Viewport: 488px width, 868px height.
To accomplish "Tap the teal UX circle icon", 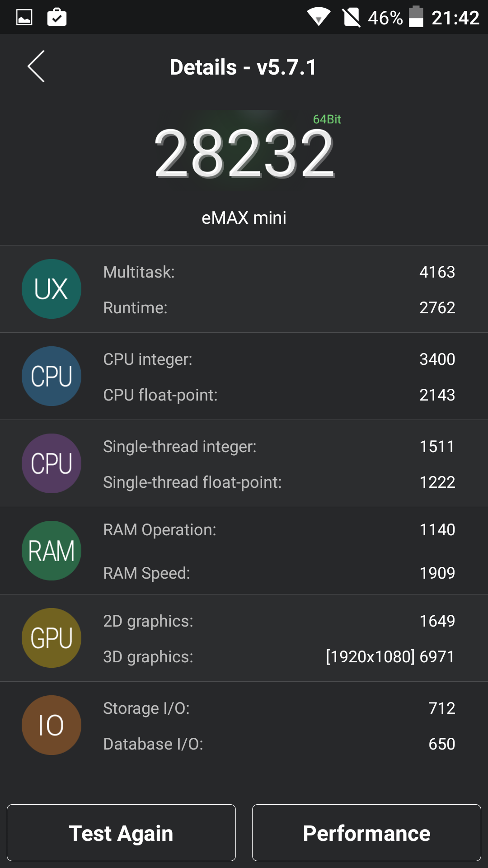I will coord(52,289).
